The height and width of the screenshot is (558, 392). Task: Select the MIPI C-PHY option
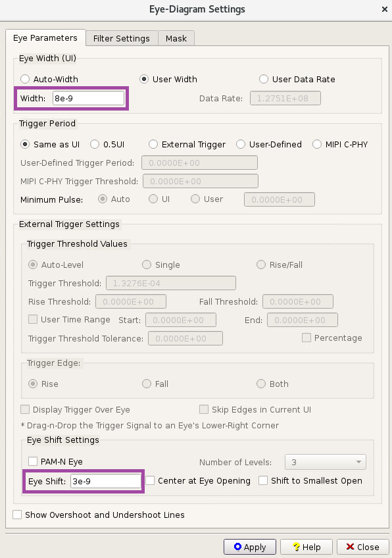click(317, 144)
